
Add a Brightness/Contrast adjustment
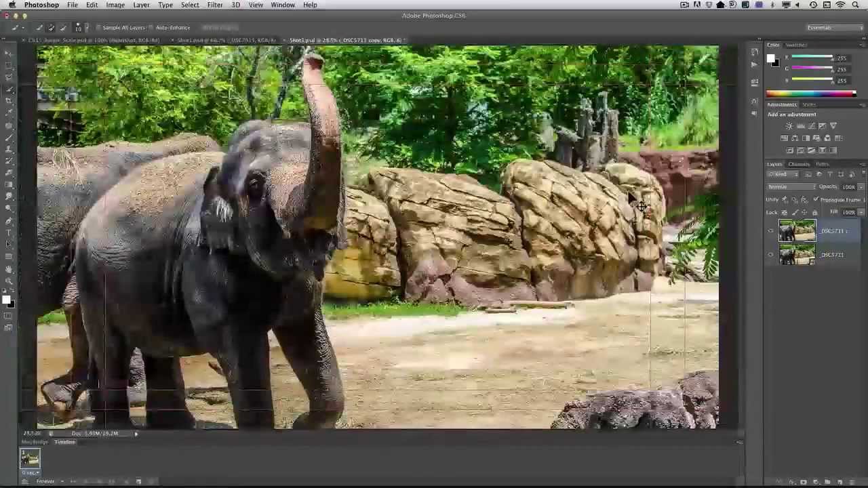tap(789, 126)
